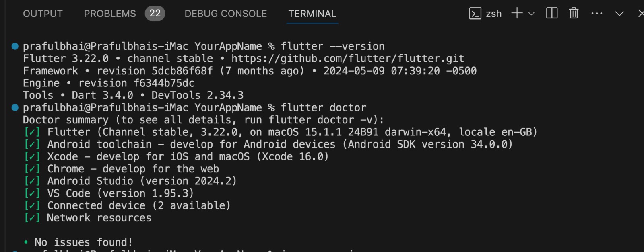644x252 pixels.
Task: Click the flutter doctor command decoration dot
Action: click(15, 107)
